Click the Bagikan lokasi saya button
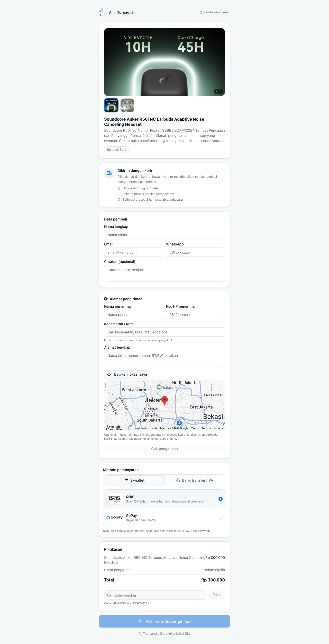Viewport: 329px width, 644px height. point(127,374)
